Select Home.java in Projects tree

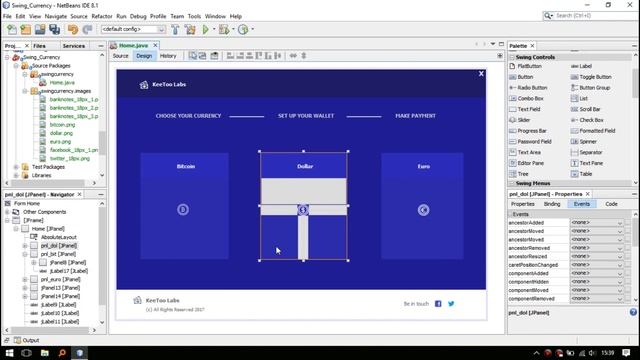(x=62, y=82)
